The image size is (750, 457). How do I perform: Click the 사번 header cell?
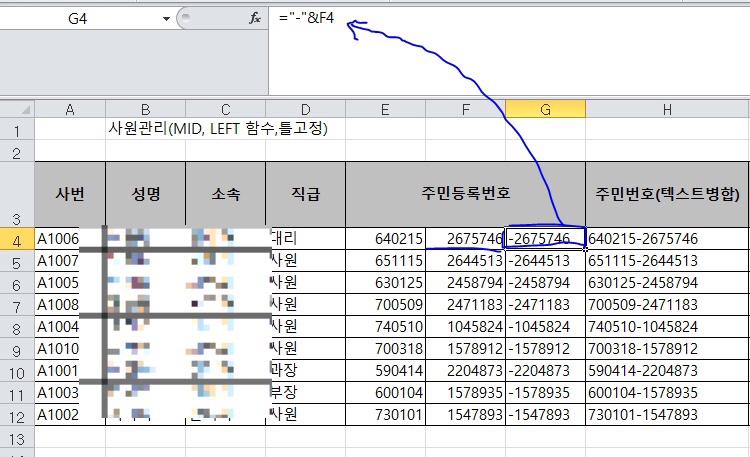[70, 195]
